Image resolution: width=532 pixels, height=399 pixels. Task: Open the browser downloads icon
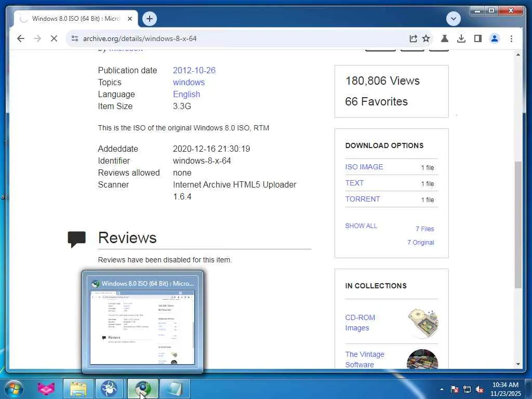461,38
